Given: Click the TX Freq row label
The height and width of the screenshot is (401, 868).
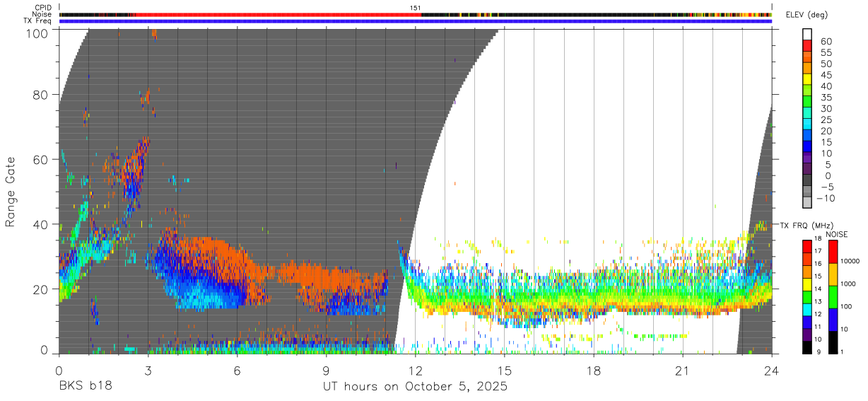Looking at the screenshot, I should pos(38,21).
